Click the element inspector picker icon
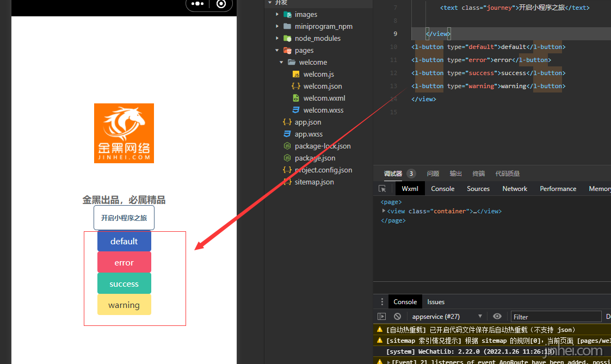 [x=382, y=189]
